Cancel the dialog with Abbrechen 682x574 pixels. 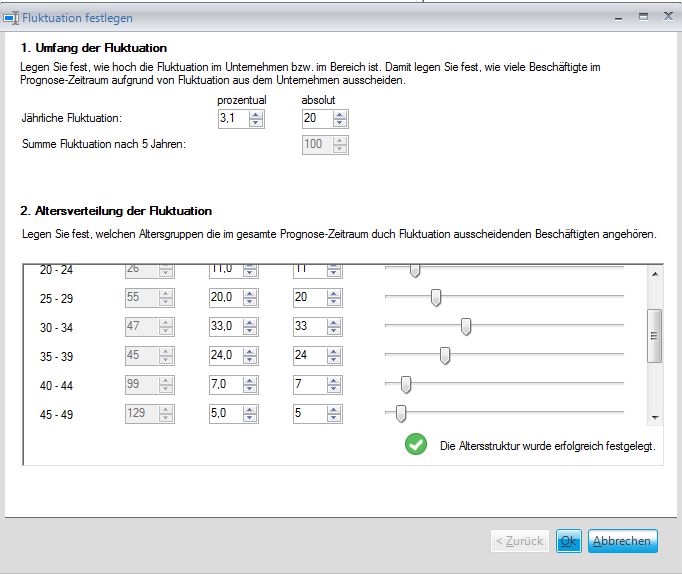click(x=622, y=541)
